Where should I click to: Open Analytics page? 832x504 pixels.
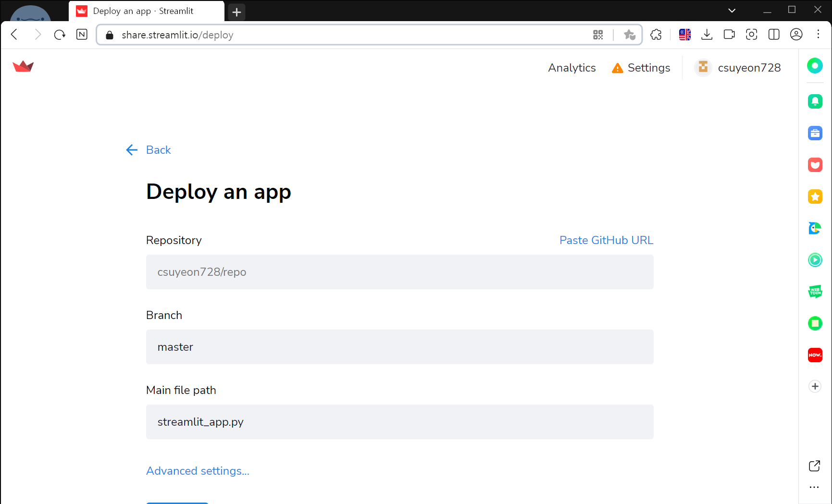point(572,68)
